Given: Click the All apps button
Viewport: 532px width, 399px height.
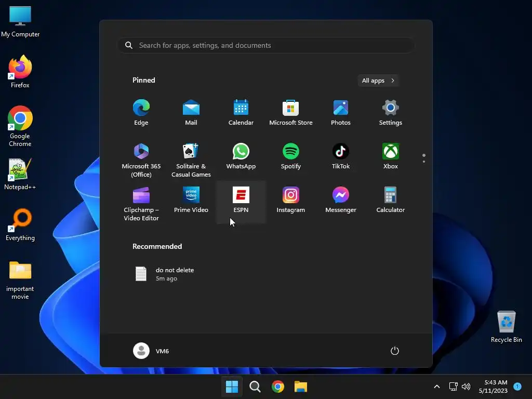Looking at the screenshot, I should [x=378, y=81].
